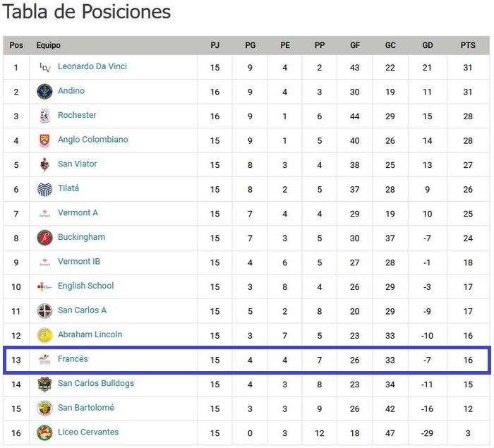Open the San Viator team link
The image size is (494, 448).
coord(78,164)
